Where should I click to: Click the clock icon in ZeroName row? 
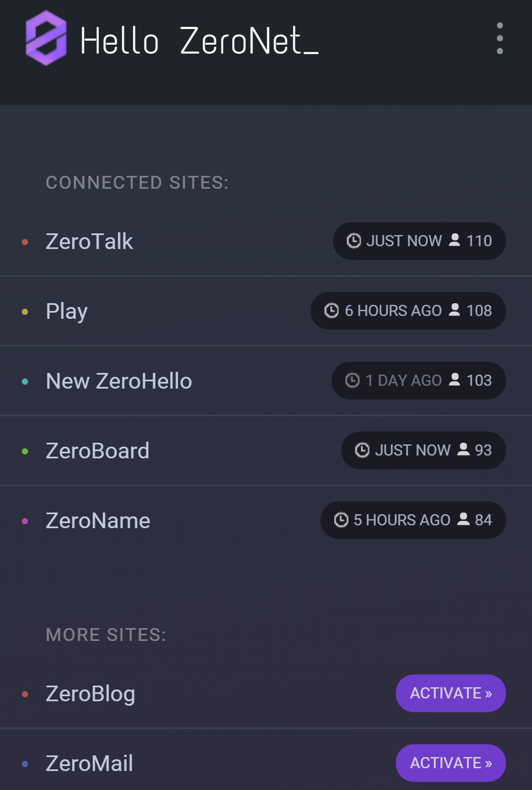pyautogui.click(x=341, y=520)
